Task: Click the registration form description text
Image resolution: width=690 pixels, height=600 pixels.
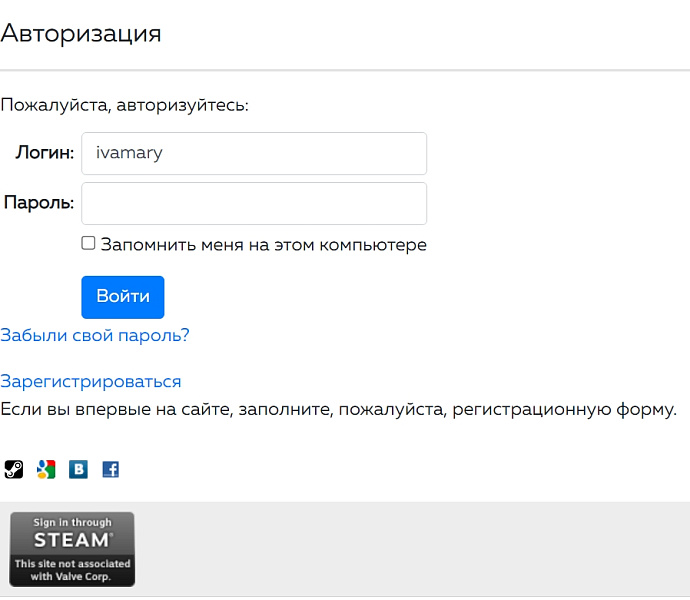Action: coord(338,408)
